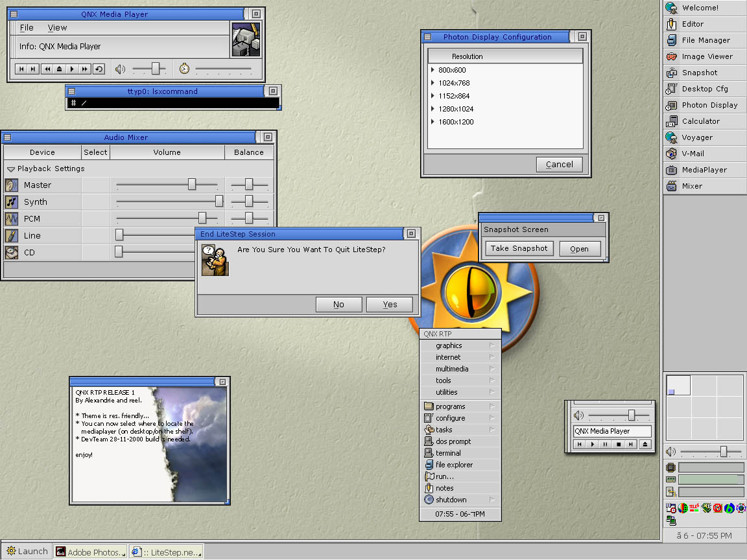Open the File menu in QNX Media Player
The height and width of the screenshot is (560, 747).
click(x=27, y=28)
